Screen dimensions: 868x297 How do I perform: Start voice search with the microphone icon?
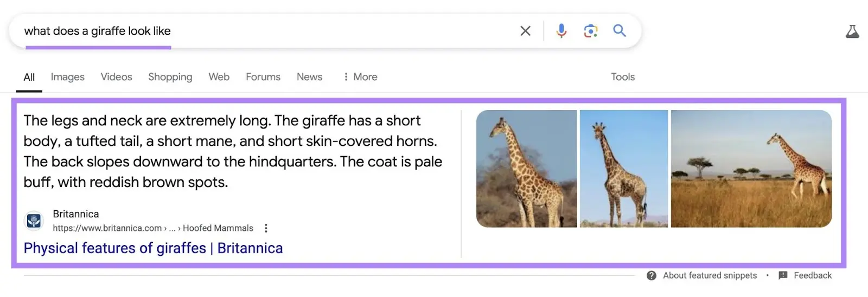[561, 31]
